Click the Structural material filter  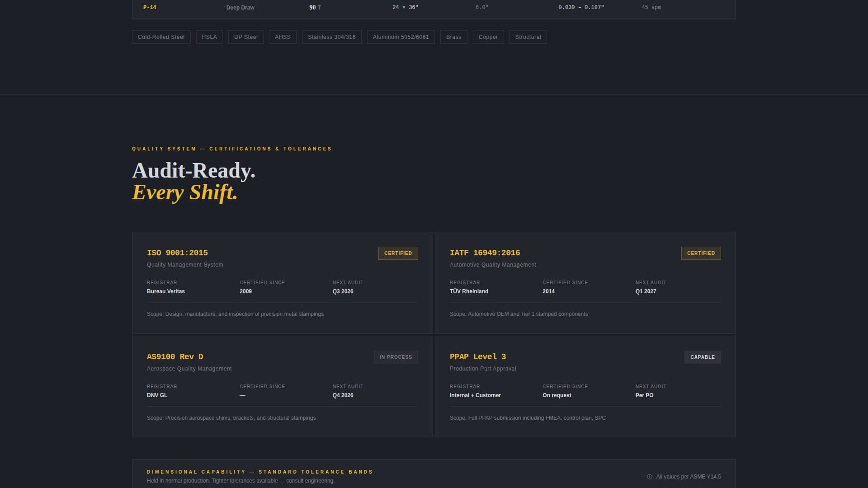(x=528, y=37)
